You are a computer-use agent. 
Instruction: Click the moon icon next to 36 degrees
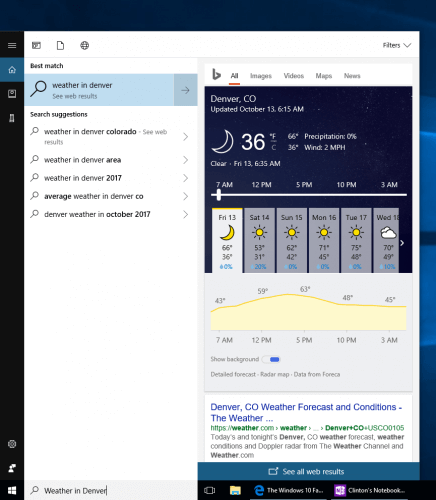coord(223,142)
